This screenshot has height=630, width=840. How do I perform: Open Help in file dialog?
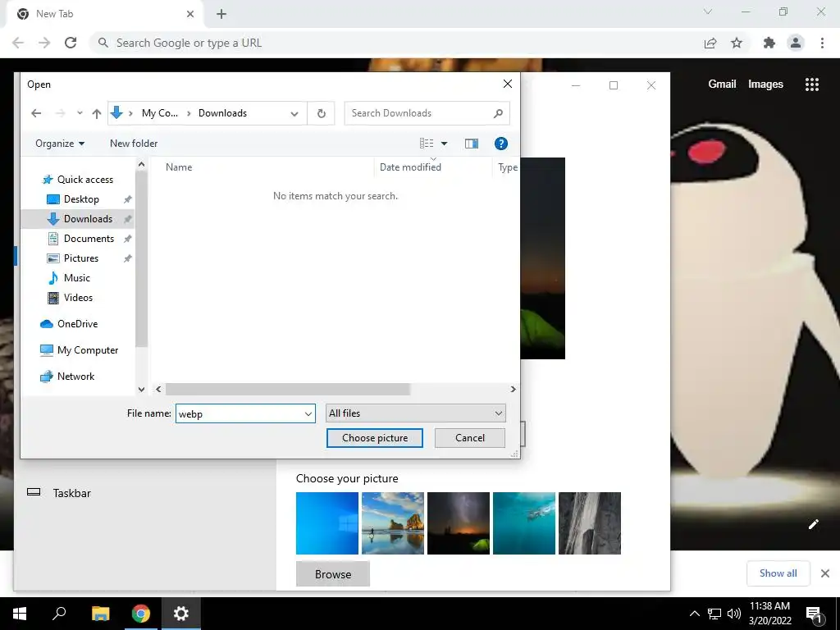501,144
